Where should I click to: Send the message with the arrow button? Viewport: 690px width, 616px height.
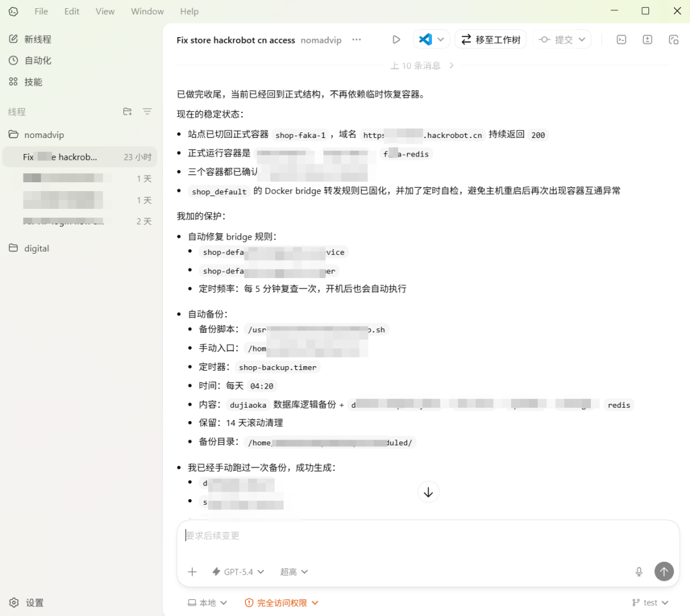click(664, 571)
